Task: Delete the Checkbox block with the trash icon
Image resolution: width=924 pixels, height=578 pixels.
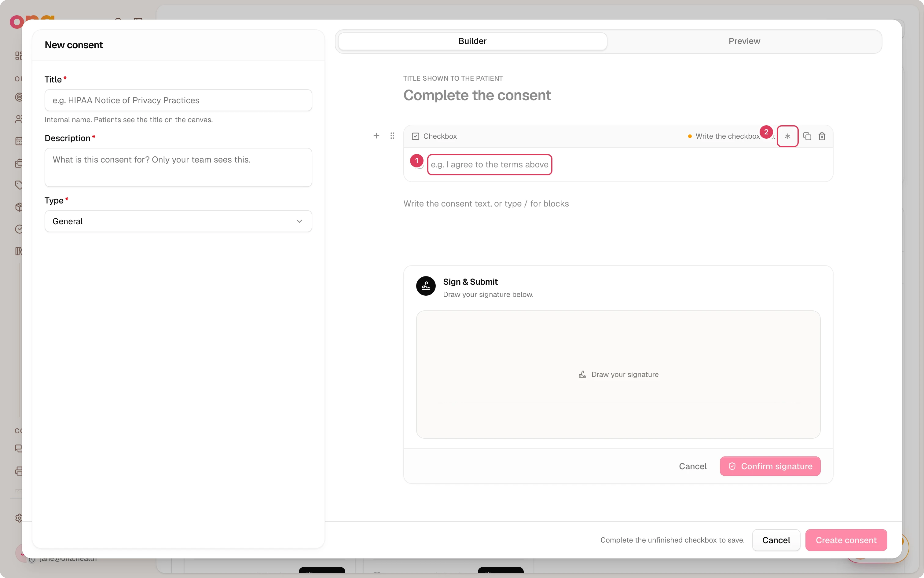Action: pyautogui.click(x=822, y=136)
